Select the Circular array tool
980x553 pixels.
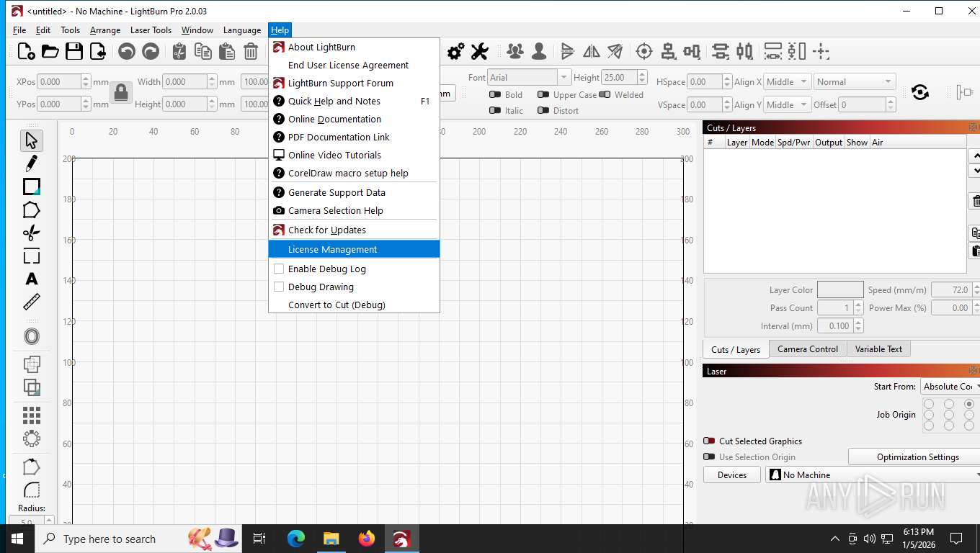coord(31,438)
